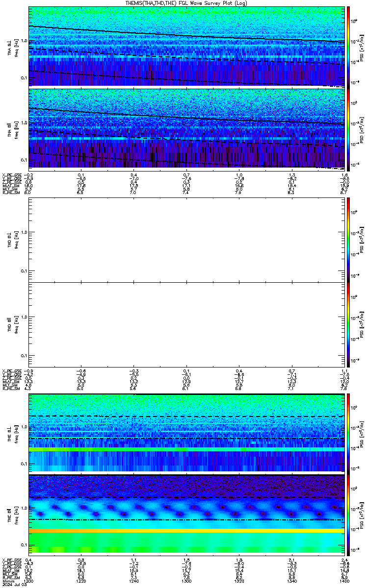This screenshot has height=588, width=368.
Task: Click the 1200 time tick label
Action: [28, 581]
